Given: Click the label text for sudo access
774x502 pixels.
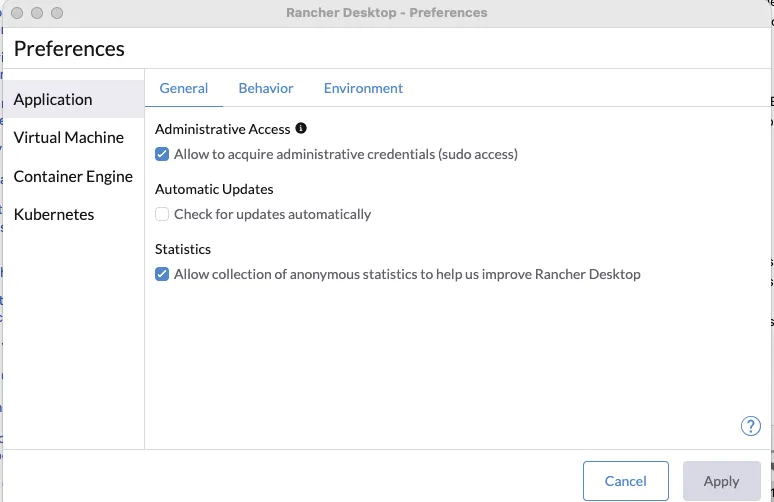Looking at the screenshot, I should [345, 155].
